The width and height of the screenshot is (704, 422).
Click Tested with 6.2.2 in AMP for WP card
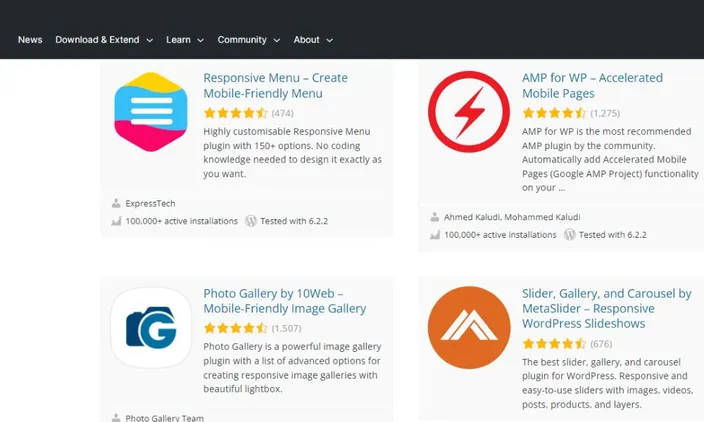point(613,235)
